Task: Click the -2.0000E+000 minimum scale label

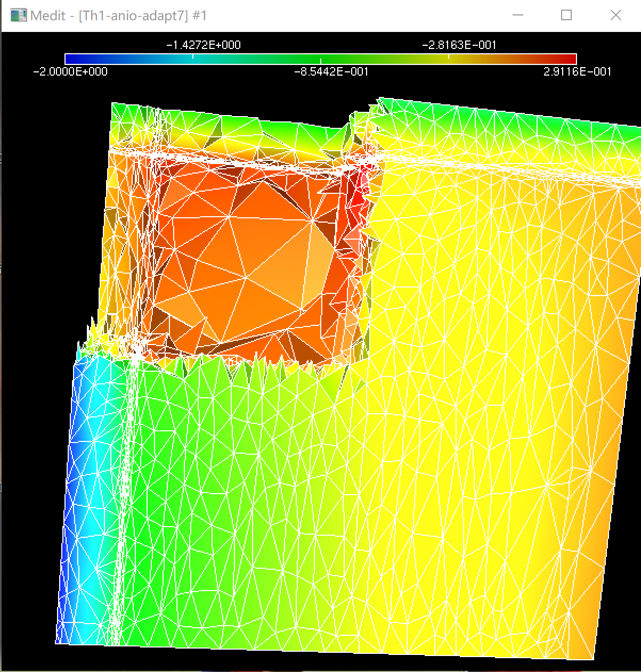Action: 70,72
